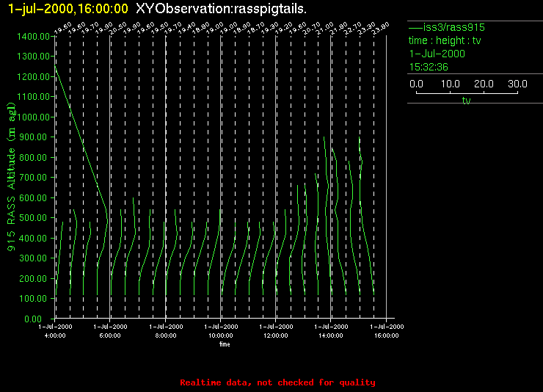This screenshot has width=543, height=392.
Task: Click the 0.0 tick on tv scale
Action: point(416,84)
